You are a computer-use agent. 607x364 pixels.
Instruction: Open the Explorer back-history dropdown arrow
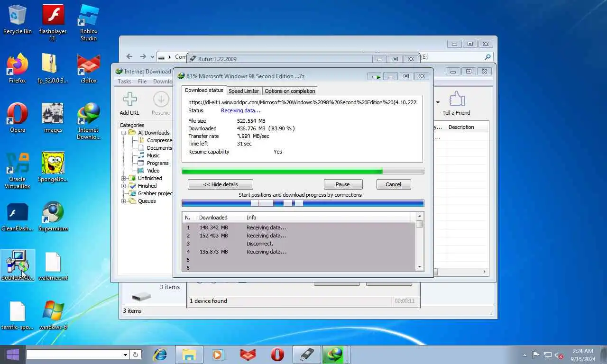[152, 57]
